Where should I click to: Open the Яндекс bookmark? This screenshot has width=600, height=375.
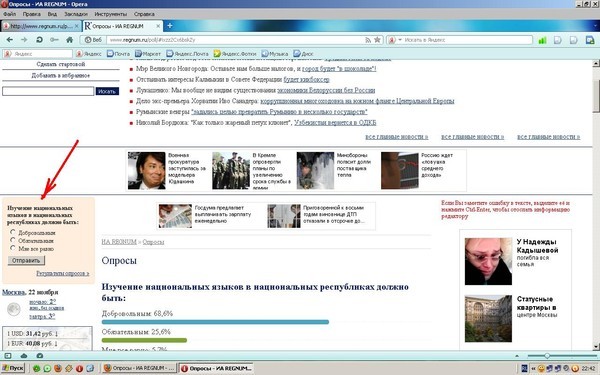tap(89, 54)
